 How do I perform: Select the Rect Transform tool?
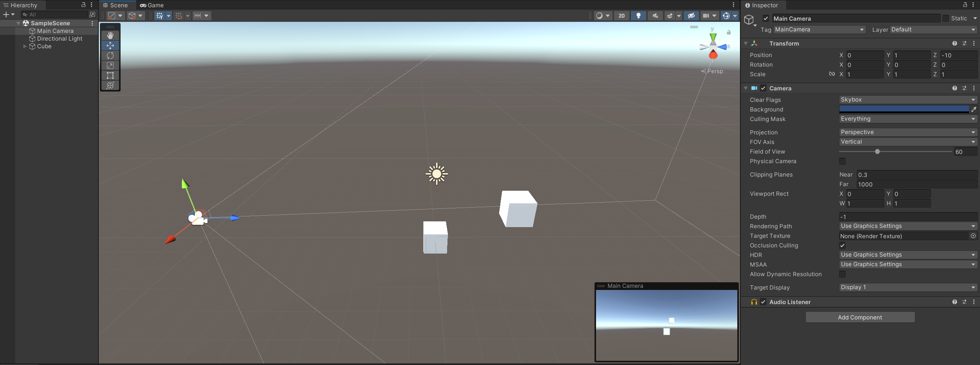coord(110,75)
